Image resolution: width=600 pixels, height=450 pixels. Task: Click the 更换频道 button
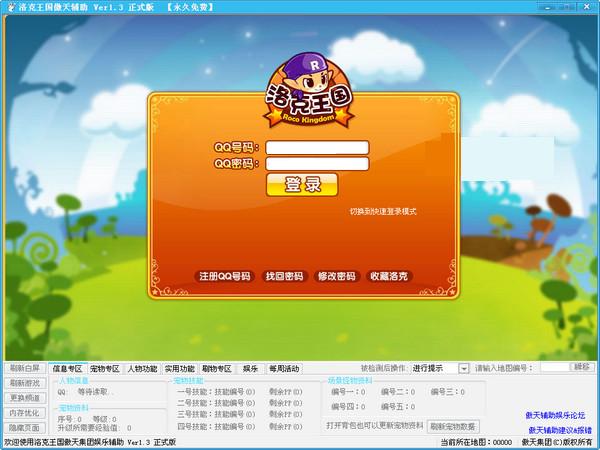pyautogui.click(x=24, y=398)
